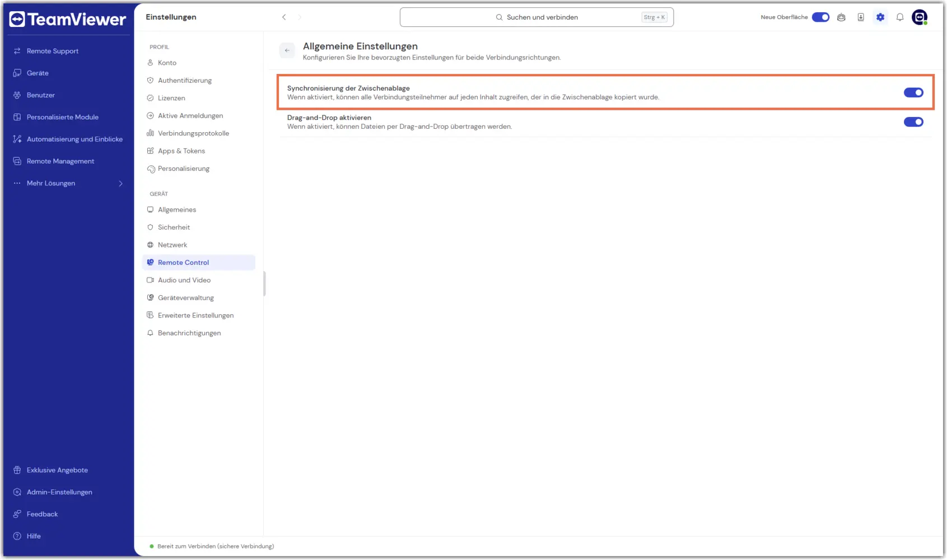Click the TeamViewer logo icon
This screenshot has height=560, width=947.
tap(17, 20)
